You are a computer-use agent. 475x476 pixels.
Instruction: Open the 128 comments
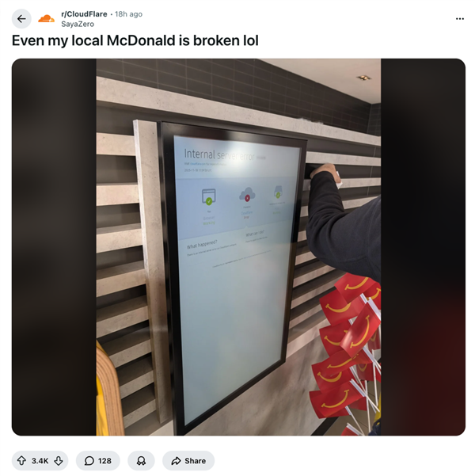pos(97,460)
